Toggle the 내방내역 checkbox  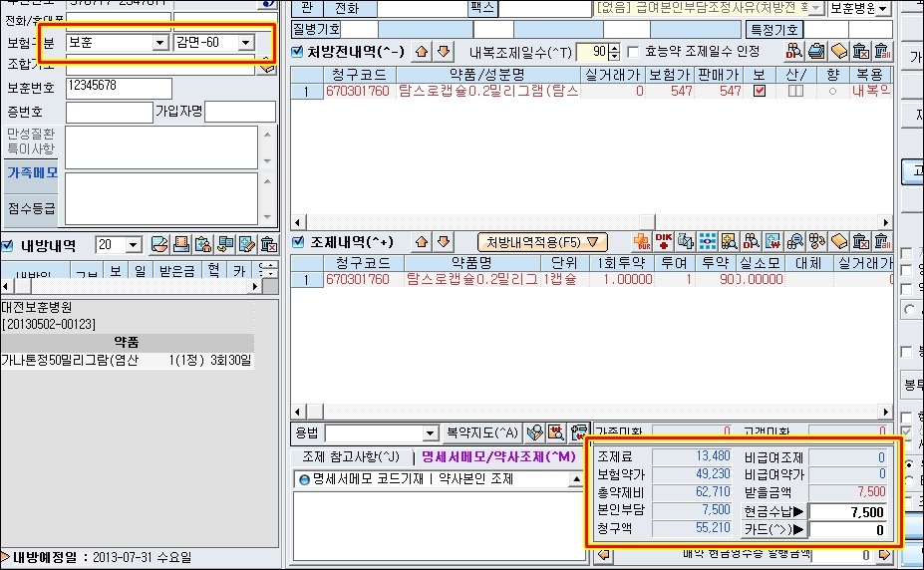coord(7,245)
